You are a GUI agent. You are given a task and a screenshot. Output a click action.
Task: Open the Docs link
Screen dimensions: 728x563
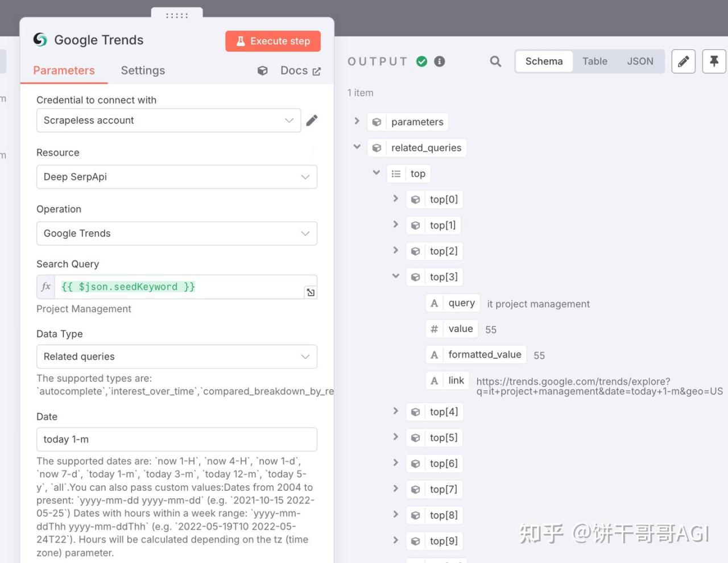click(300, 71)
